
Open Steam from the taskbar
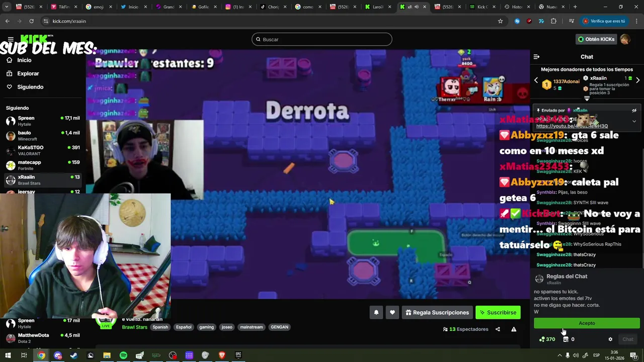74,355
